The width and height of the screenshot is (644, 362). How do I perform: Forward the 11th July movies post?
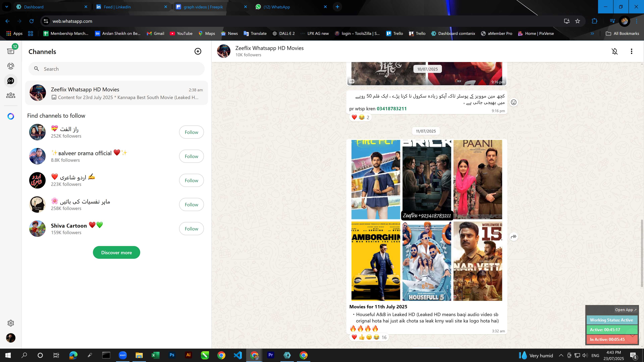514,237
